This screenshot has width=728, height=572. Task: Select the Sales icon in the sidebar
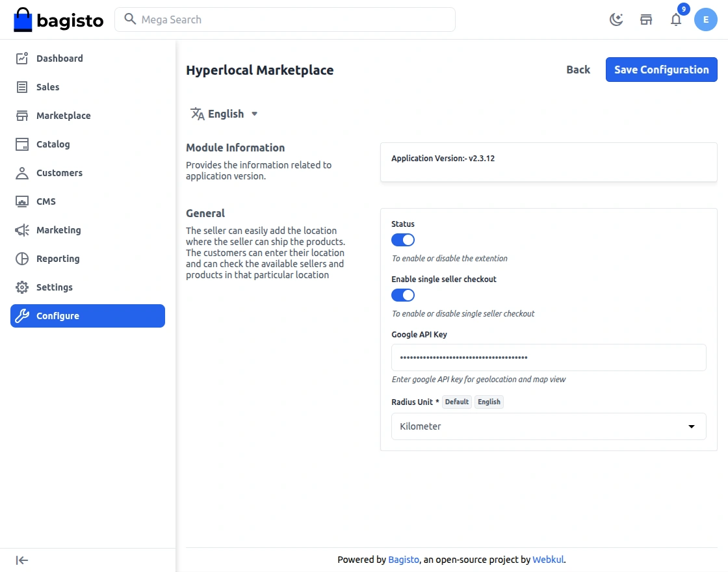20,87
